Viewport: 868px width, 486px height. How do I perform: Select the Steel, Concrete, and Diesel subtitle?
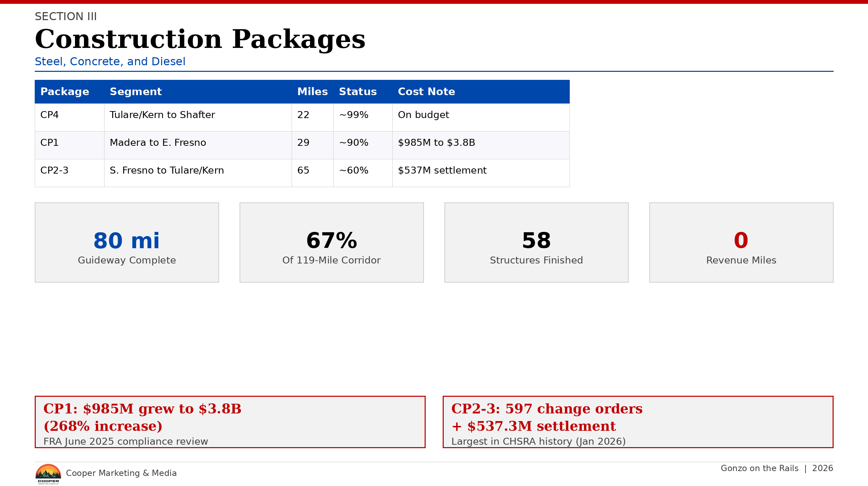click(110, 61)
